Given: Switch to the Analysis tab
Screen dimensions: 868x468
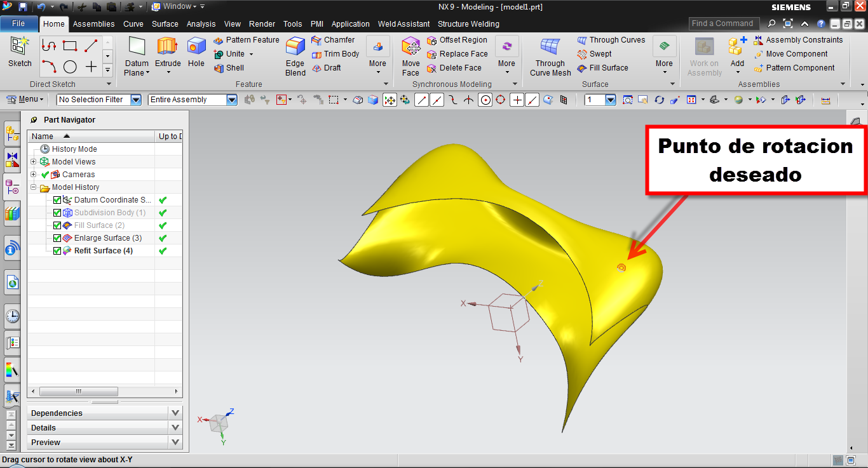Looking at the screenshot, I should click(x=201, y=24).
